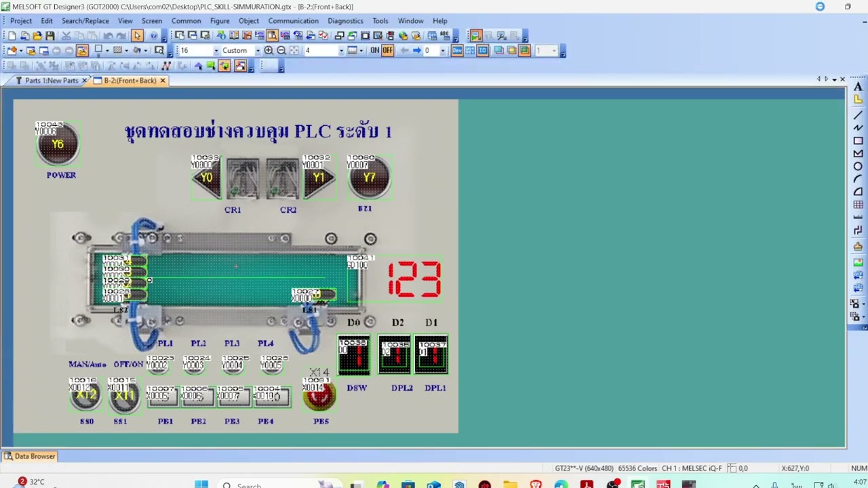This screenshot has width=868, height=488.
Task: Toggle the Dev device display button
Action: pos(457,51)
